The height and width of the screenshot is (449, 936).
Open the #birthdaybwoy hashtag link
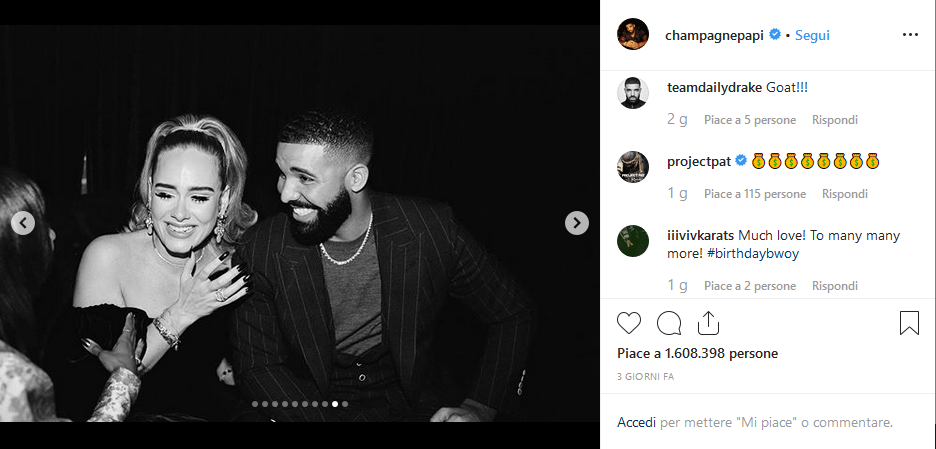point(753,253)
